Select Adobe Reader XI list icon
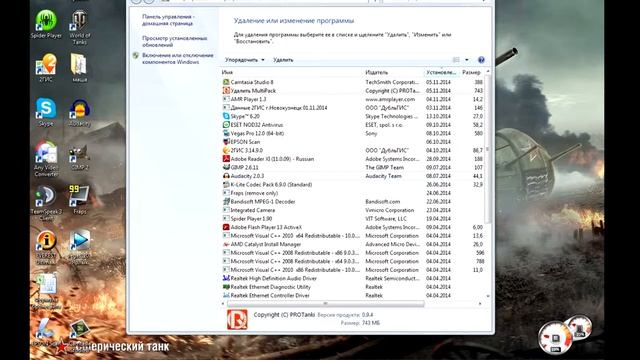 point(226,159)
